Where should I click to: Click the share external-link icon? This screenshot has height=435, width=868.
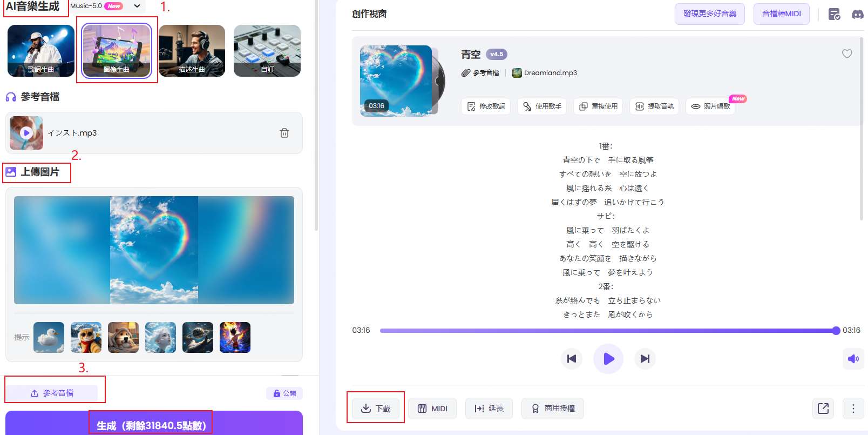(x=823, y=409)
